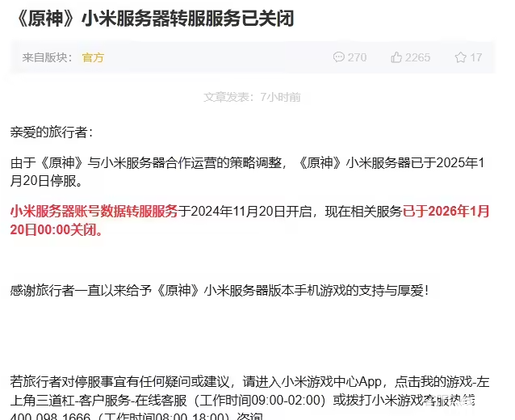The height and width of the screenshot is (420, 515).
Task: Click the comment bubble icon
Action: coord(338,57)
